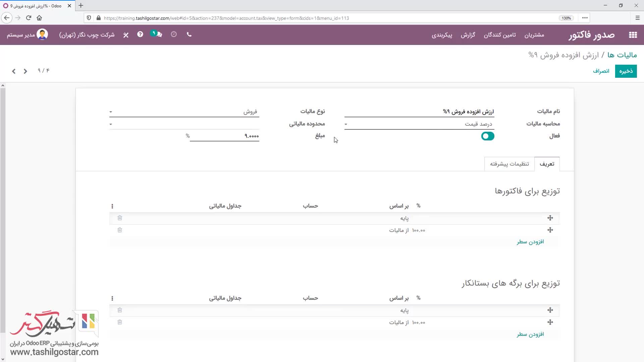Click the phone icon in top bar
The width and height of the screenshot is (644, 362).
(x=189, y=35)
